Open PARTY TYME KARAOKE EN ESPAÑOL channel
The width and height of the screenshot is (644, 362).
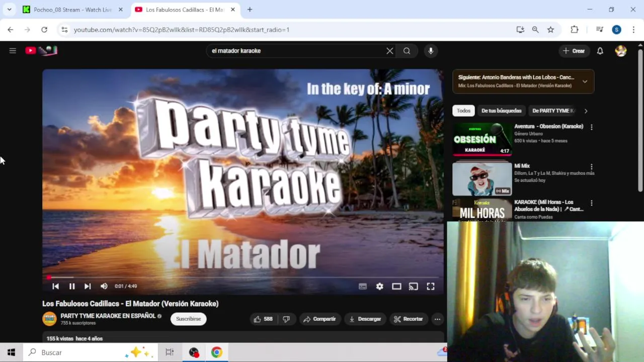coord(108,316)
